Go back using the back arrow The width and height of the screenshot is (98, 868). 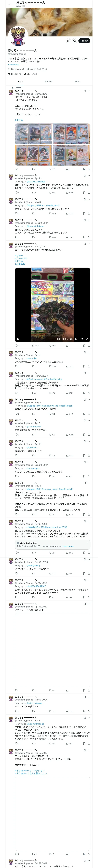pyautogui.click(x=9, y=4)
